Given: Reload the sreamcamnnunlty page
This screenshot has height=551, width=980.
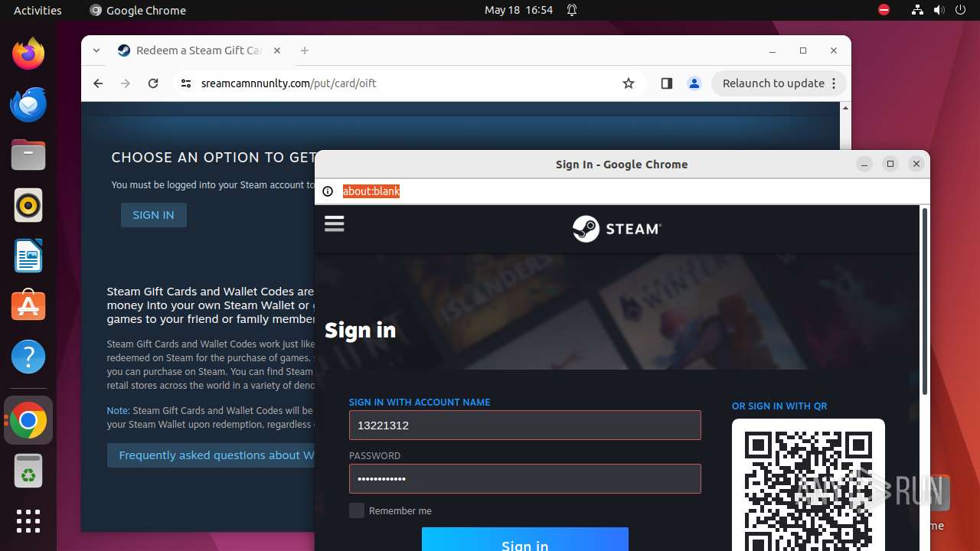Looking at the screenshot, I should [153, 83].
